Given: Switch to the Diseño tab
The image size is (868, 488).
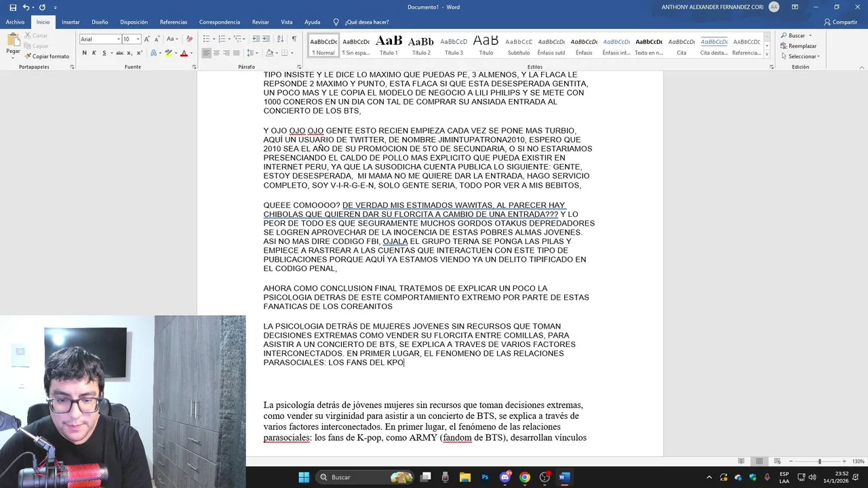Looking at the screenshot, I should [100, 22].
